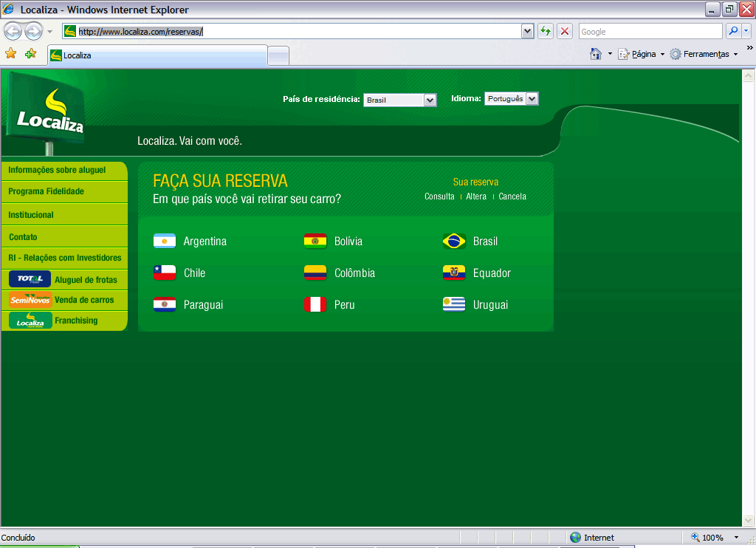
Task: Click the Altera reservation link
Action: (476, 196)
